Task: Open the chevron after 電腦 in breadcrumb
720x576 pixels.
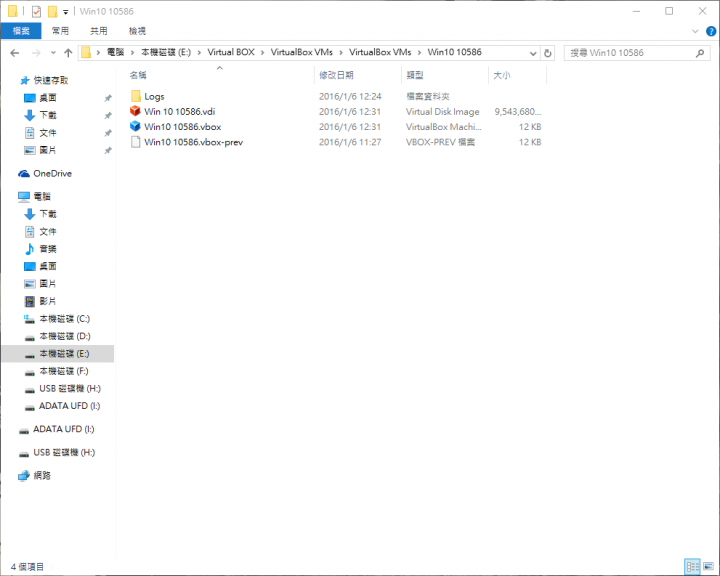Action: click(x=132, y=53)
